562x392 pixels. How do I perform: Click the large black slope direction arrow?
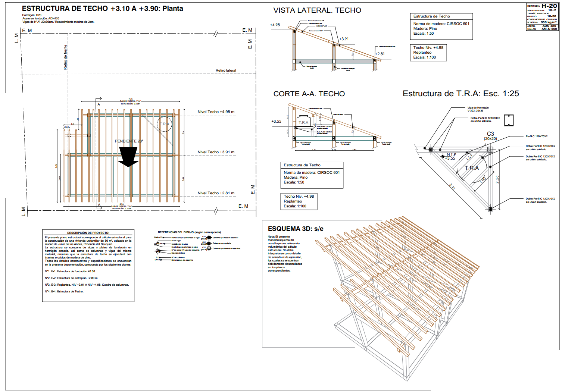(128, 157)
